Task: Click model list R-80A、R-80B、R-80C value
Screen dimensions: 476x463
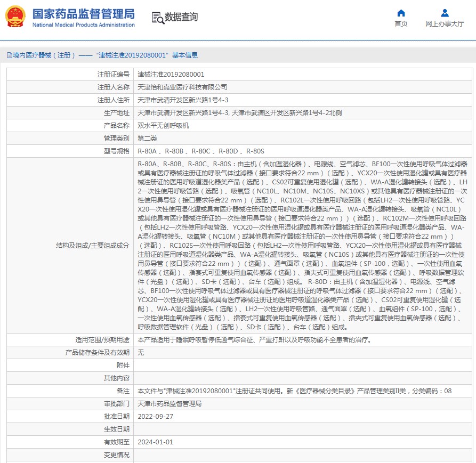Action: coord(201,151)
